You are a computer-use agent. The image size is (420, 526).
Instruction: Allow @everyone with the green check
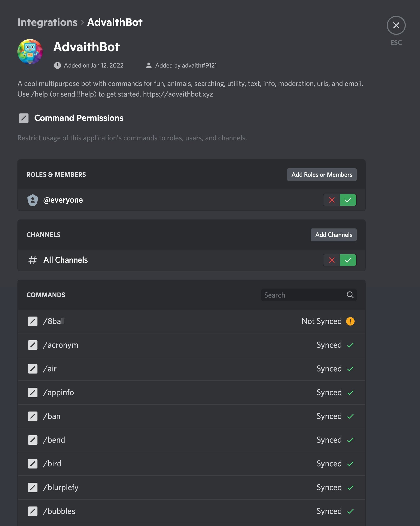348,200
